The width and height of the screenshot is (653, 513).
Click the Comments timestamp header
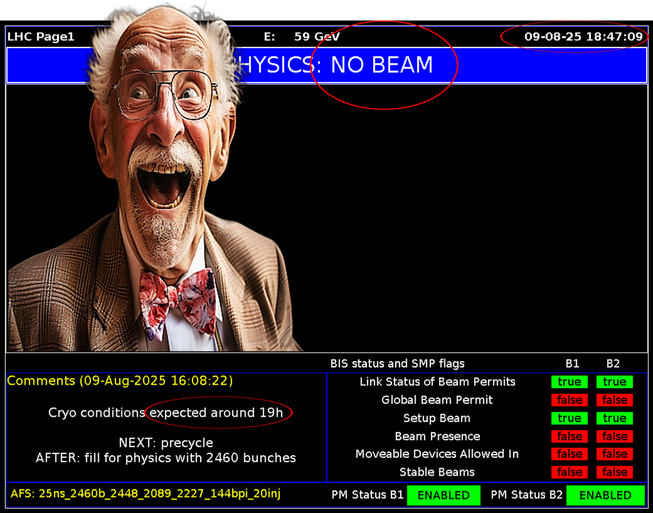click(x=121, y=381)
